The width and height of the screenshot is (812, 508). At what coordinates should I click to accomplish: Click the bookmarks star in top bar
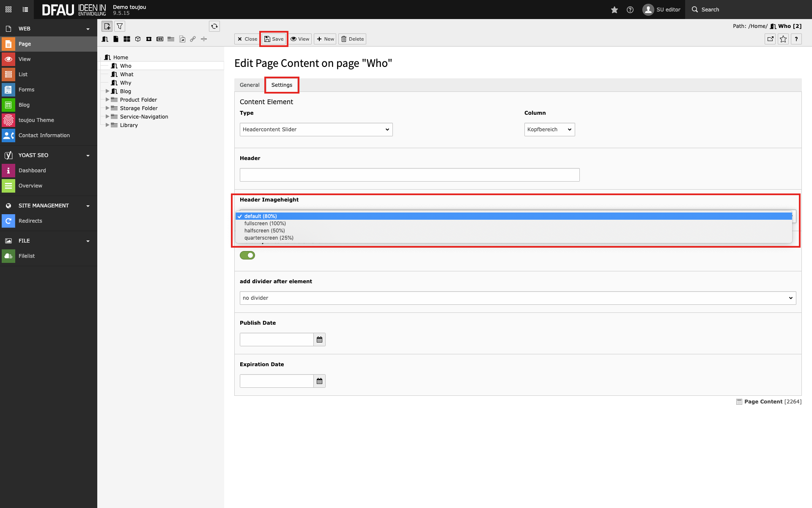pyautogui.click(x=614, y=10)
